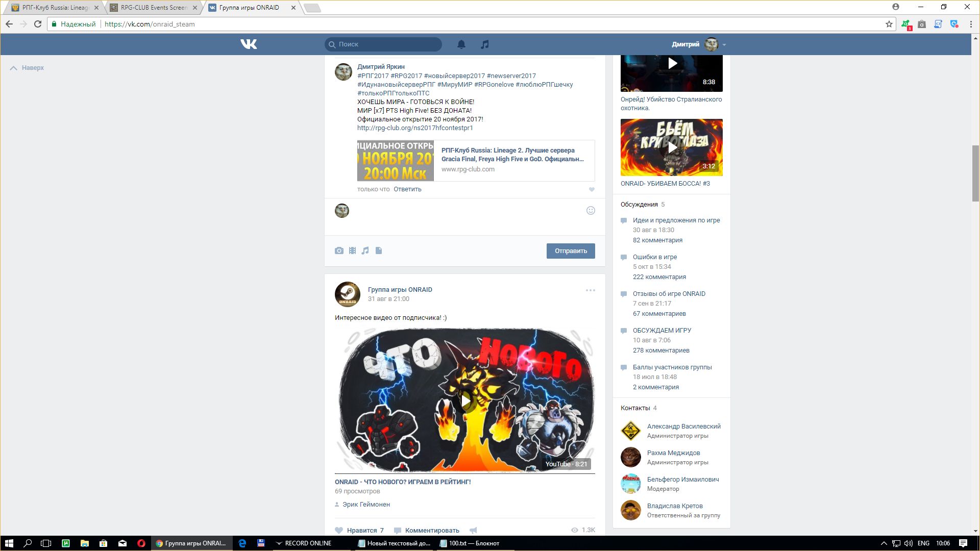Switch to RPG-CLUB Events Screen tab
This screenshot has width=980, height=551.
(153, 8)
